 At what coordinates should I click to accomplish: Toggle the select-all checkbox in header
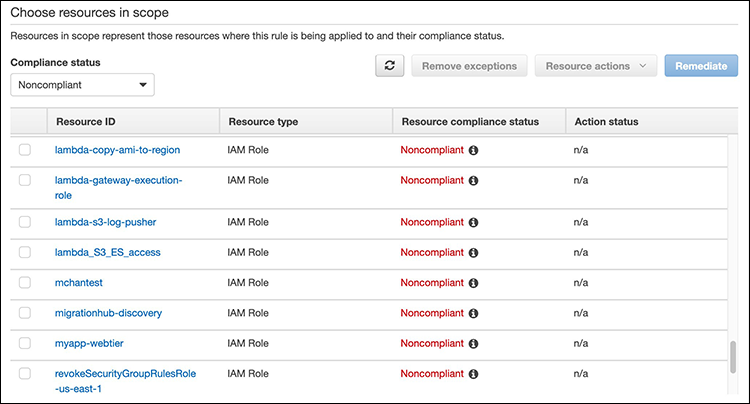[25, 122]
